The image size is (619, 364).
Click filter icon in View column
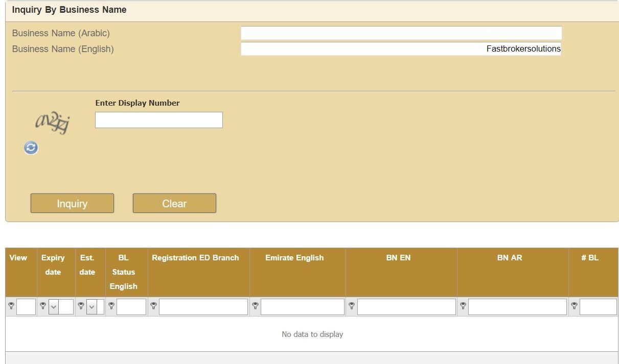coord(11,306)
